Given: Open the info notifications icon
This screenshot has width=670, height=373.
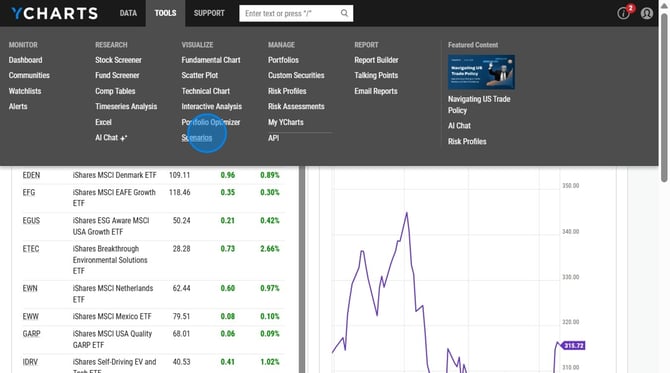Looking at the screenshot, I should pos(623,13).
